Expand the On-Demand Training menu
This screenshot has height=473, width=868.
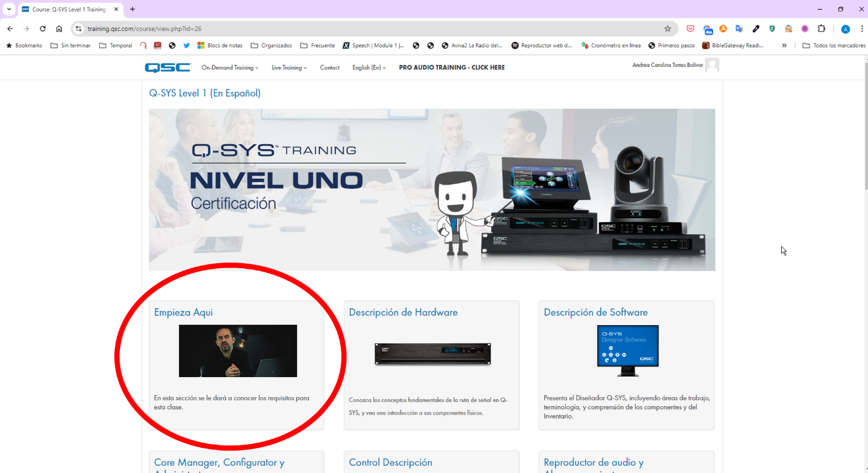coord(230,68)
